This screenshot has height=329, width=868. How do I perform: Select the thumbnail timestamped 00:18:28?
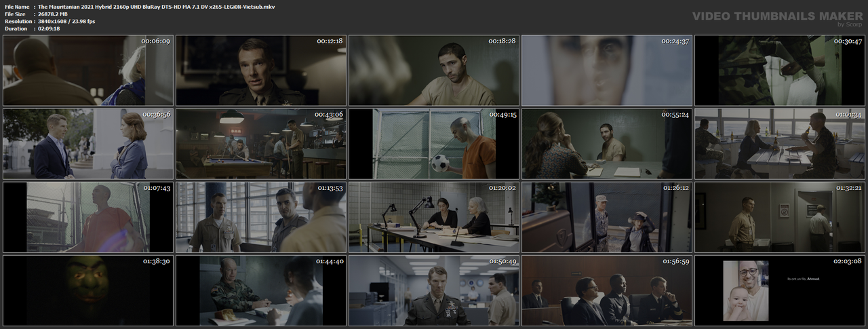434,71
